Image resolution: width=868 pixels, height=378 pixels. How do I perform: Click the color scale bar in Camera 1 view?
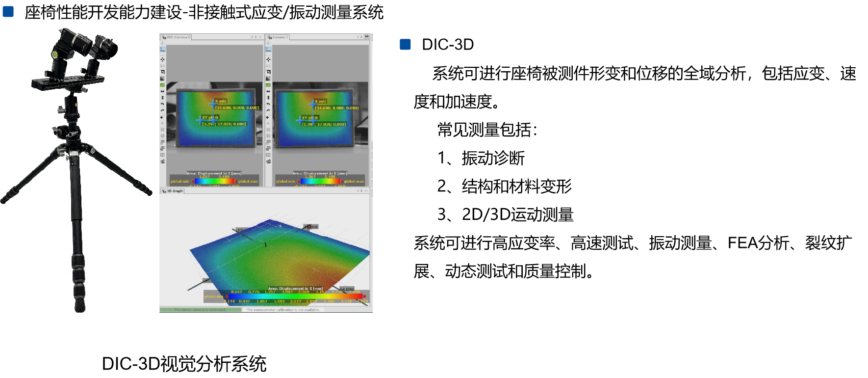click(x=320, y=181)
